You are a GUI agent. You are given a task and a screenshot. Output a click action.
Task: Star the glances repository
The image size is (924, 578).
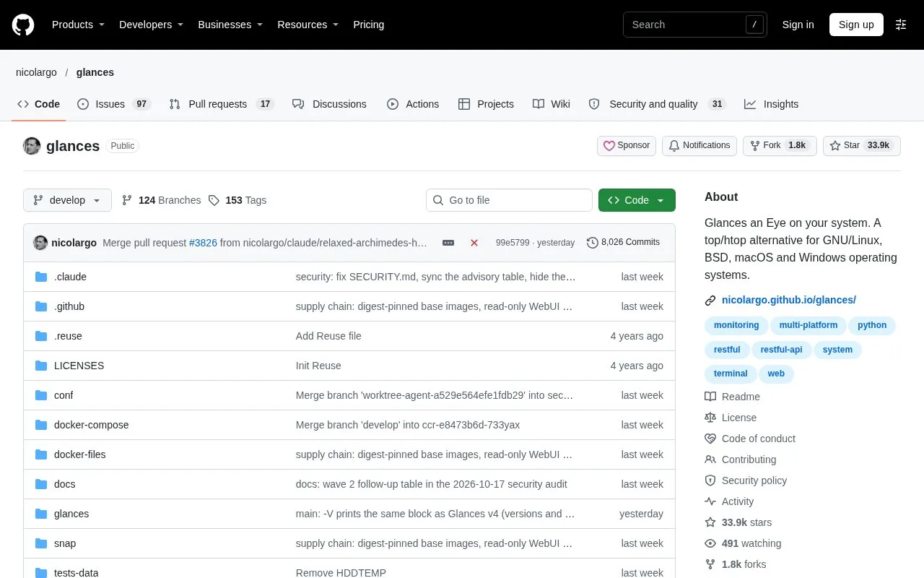pos(862,145)
